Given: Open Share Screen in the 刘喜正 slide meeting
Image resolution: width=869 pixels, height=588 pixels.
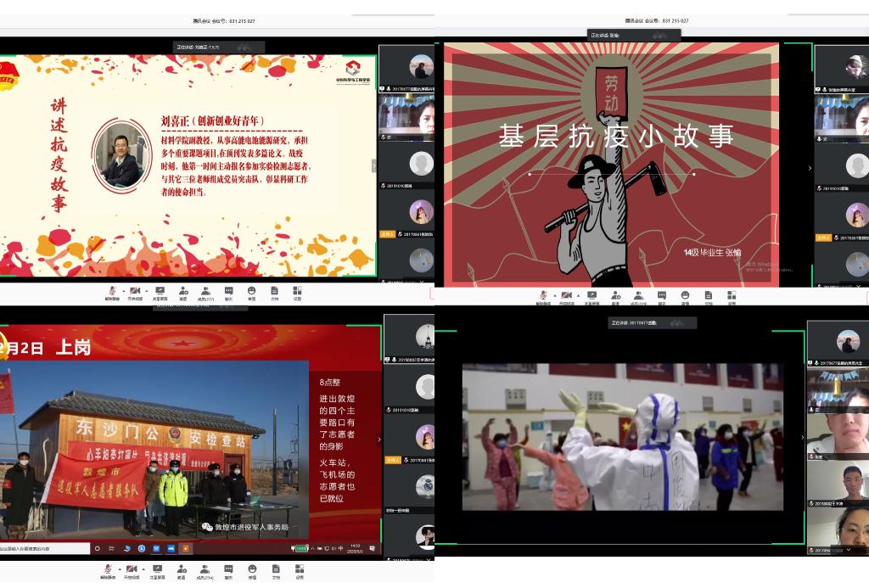Looking at the screenshot, I should pyautogui.click(x=160, y=294).
